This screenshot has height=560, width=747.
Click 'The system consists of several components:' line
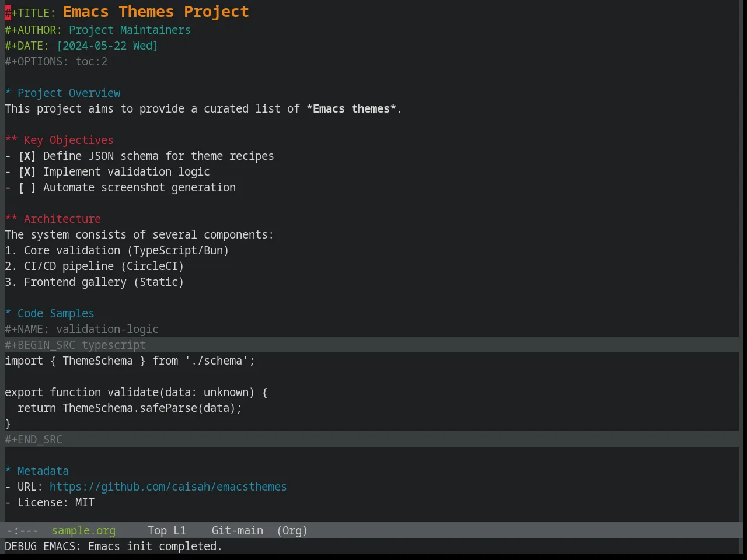pyautogui.click(x=139, y=235)
